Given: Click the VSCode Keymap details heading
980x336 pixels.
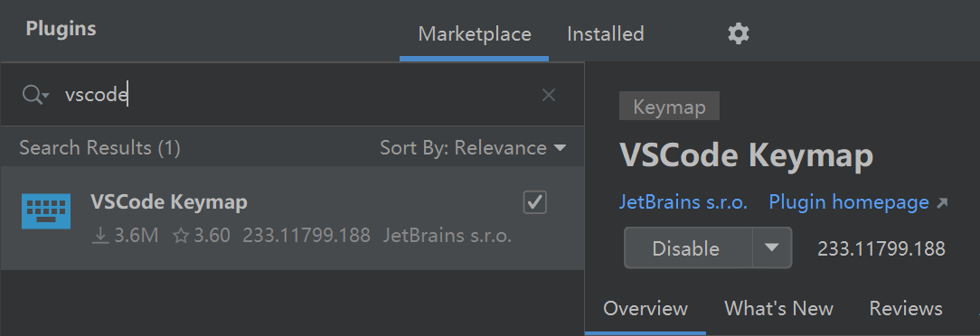Looking at the screenshot, I should 746,156.
